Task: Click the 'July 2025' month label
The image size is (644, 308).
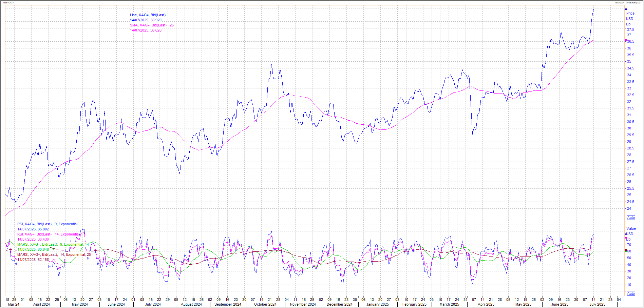Action: click(x=598, y=304)
